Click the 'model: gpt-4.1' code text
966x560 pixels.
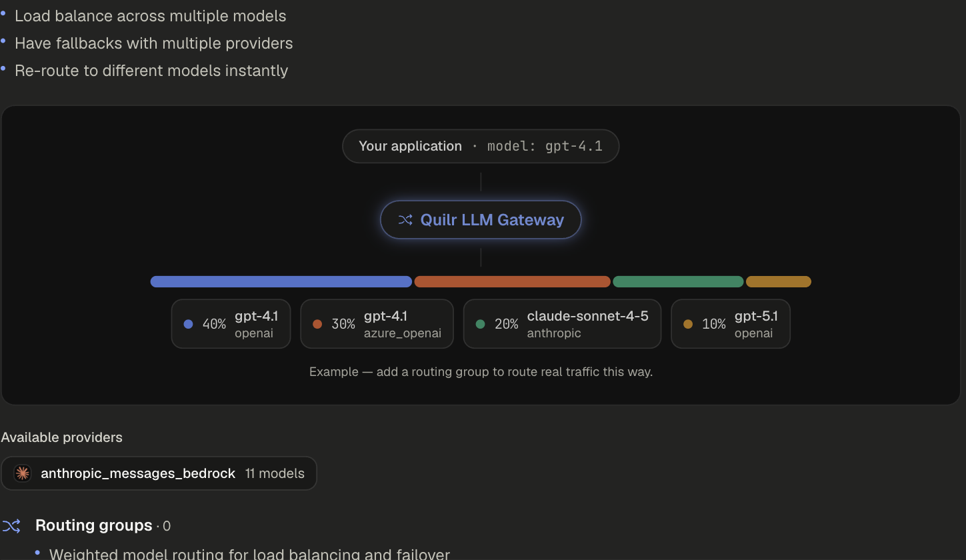[x=545, y=146]
